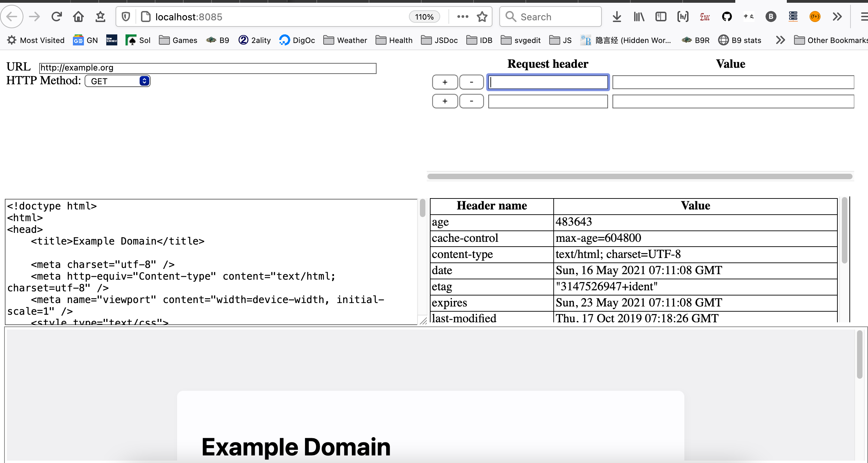This screenshot has height=463, width=868.
Task: Open the HTTP Method GET dropdown
Action: coord(118,81)
